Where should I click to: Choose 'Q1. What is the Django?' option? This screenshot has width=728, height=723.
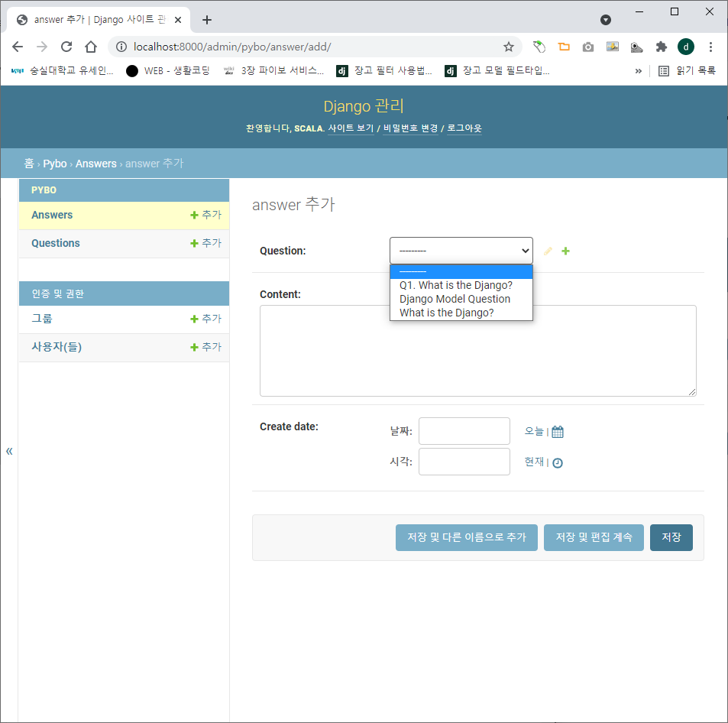pyautogui.click(x=461, y=285)
